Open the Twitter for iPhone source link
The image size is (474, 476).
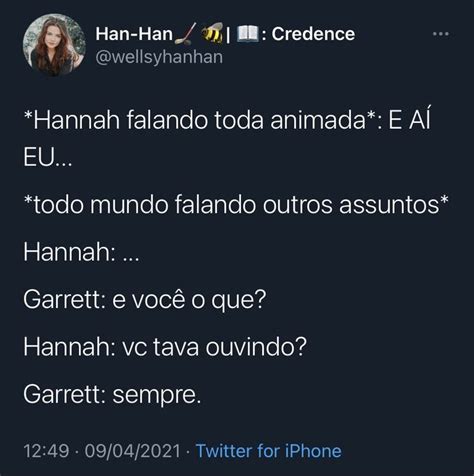pyautogui.click(x=268, y=451)
